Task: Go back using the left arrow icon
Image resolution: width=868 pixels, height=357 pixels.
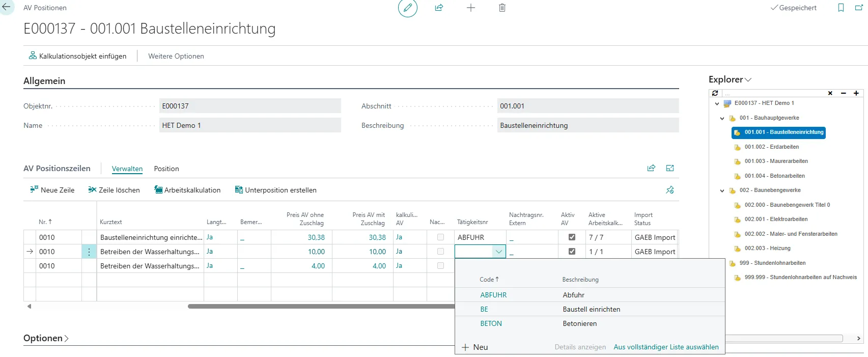Action: coord(7,8)
